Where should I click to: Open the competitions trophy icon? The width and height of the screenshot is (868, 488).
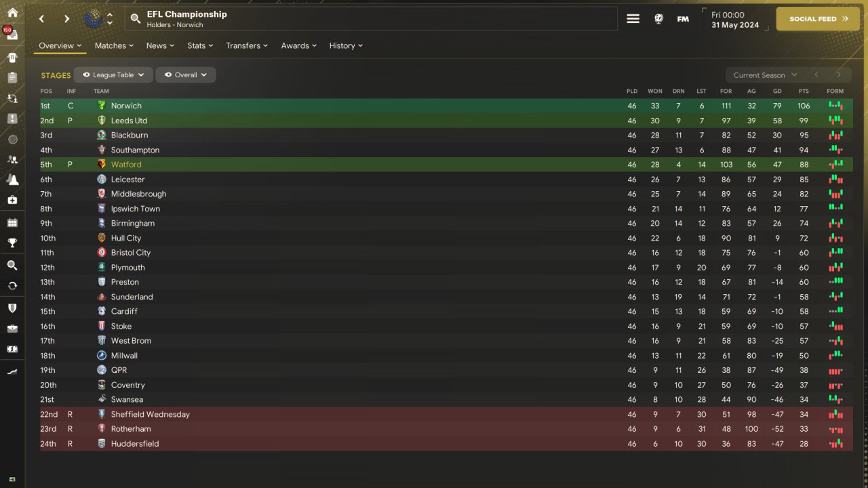[12, 243]
